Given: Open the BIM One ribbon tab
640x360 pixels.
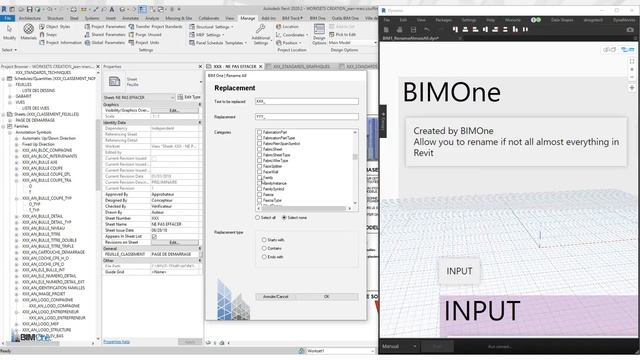Looking at the screenshot, I should click(x=318, y=18).
